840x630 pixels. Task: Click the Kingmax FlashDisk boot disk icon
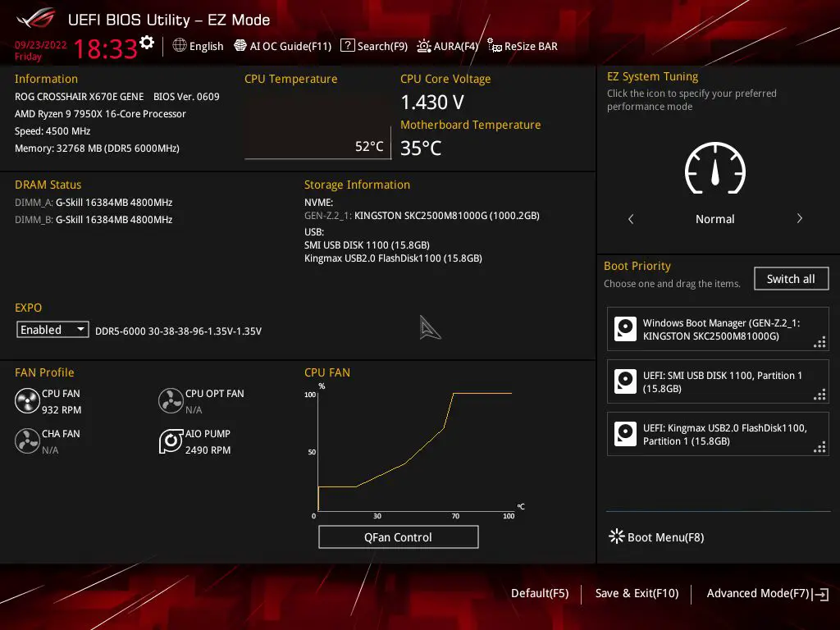point(625,434)
